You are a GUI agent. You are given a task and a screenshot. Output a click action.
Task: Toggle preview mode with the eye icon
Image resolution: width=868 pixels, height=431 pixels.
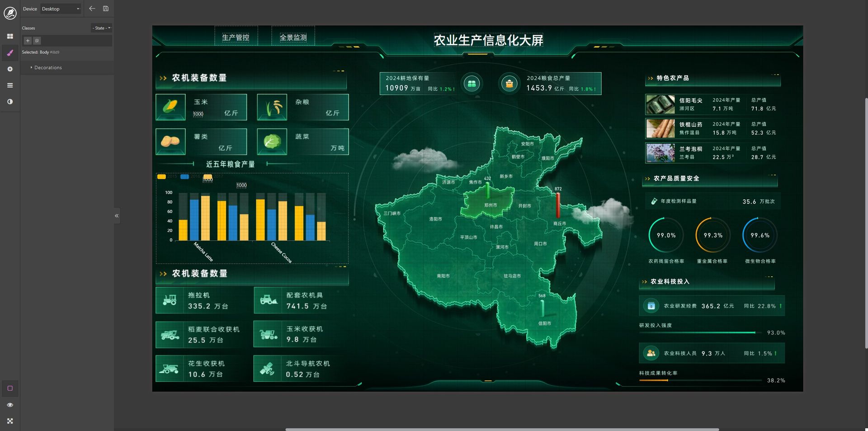click(10, 405)
